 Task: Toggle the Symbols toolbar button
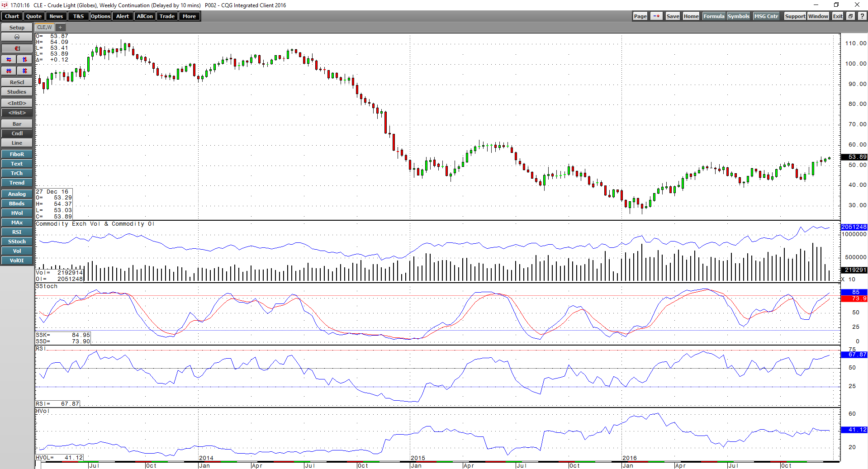coord(738,16)
